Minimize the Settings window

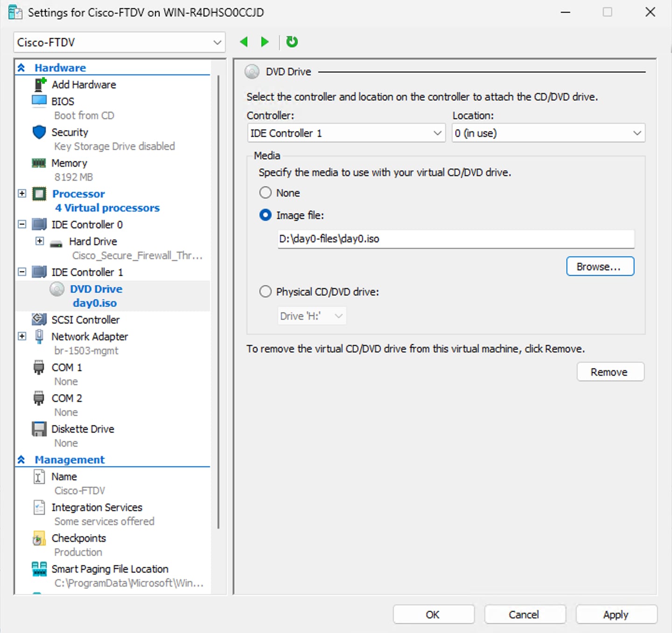566,12
